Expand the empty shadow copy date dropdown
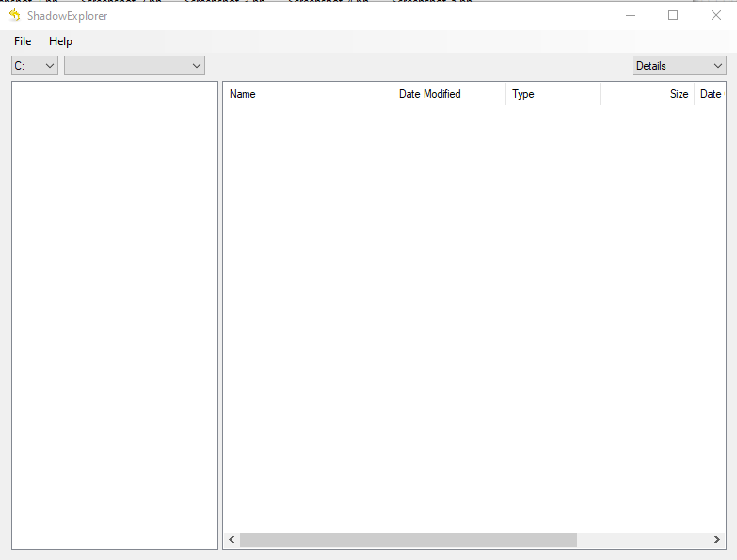The image size is (737, 560). pos(135,66)
